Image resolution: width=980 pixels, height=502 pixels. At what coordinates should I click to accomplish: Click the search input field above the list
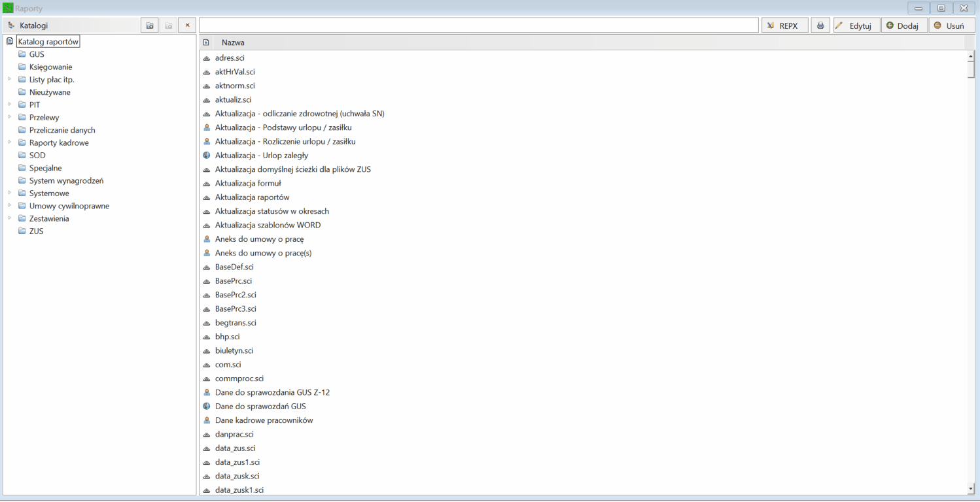click(479, 25)
